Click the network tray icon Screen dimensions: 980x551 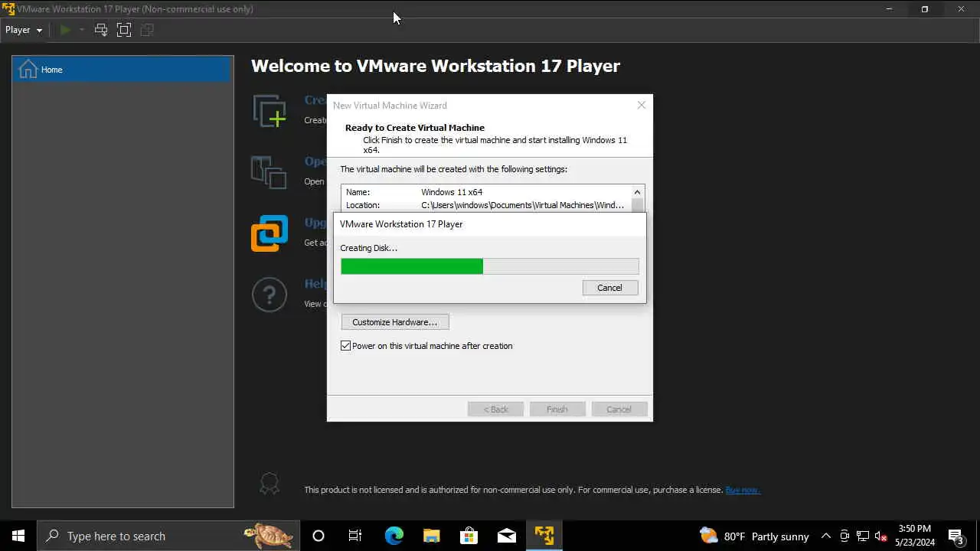(862, 536)
